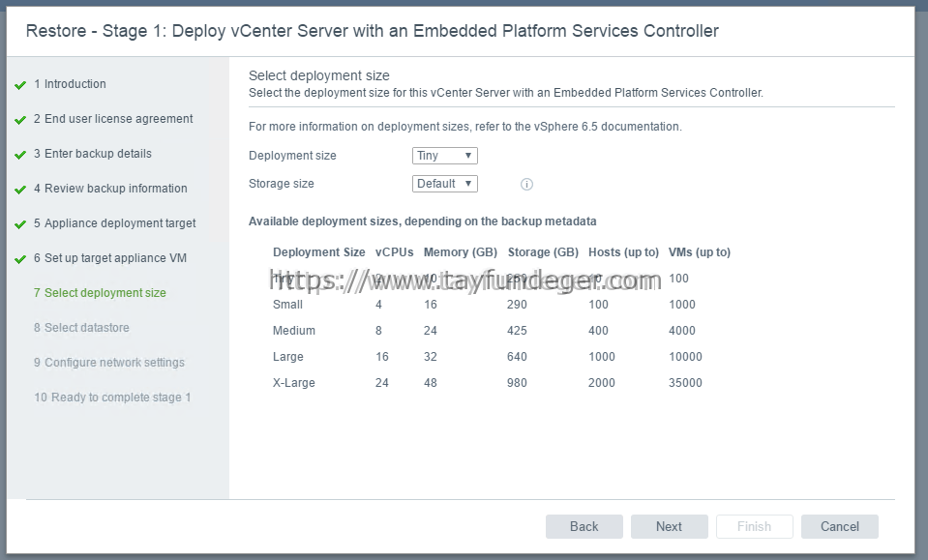Click the Memory (GB) column header
The image size is (928, 560).
(461, 252)
